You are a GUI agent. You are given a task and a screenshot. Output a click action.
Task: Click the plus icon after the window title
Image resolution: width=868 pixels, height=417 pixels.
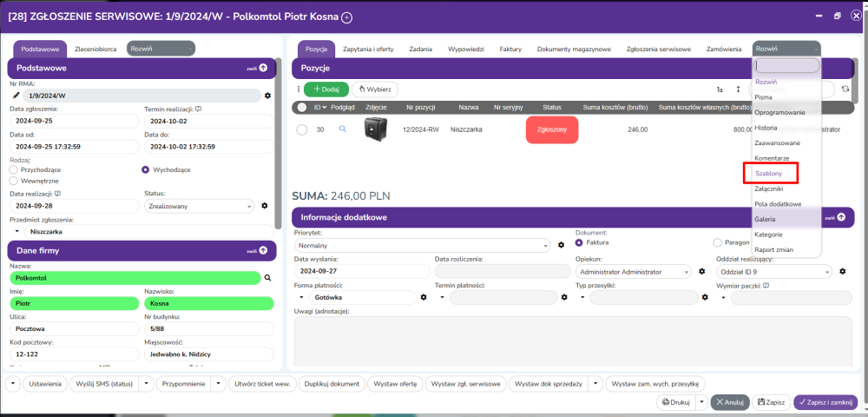coord(347,17)
